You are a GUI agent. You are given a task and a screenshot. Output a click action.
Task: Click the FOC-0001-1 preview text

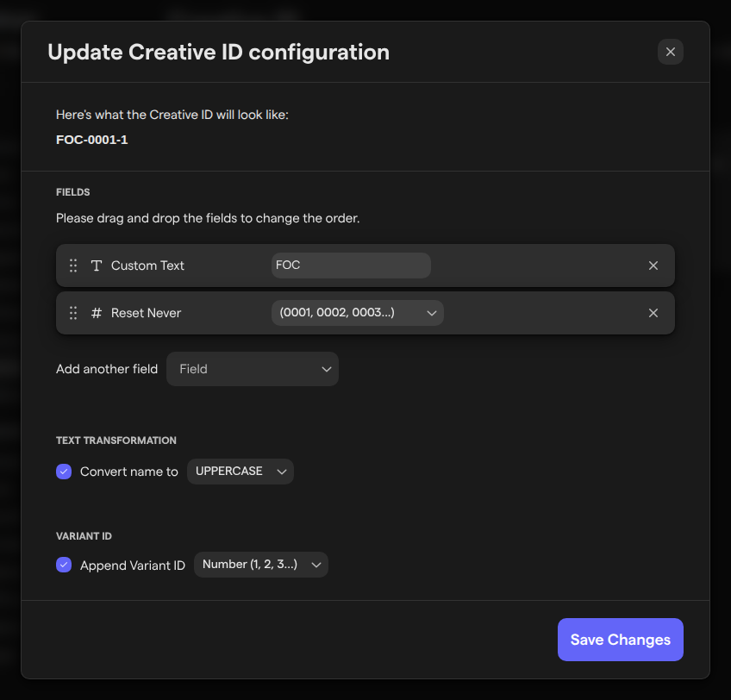pos(92,140)
